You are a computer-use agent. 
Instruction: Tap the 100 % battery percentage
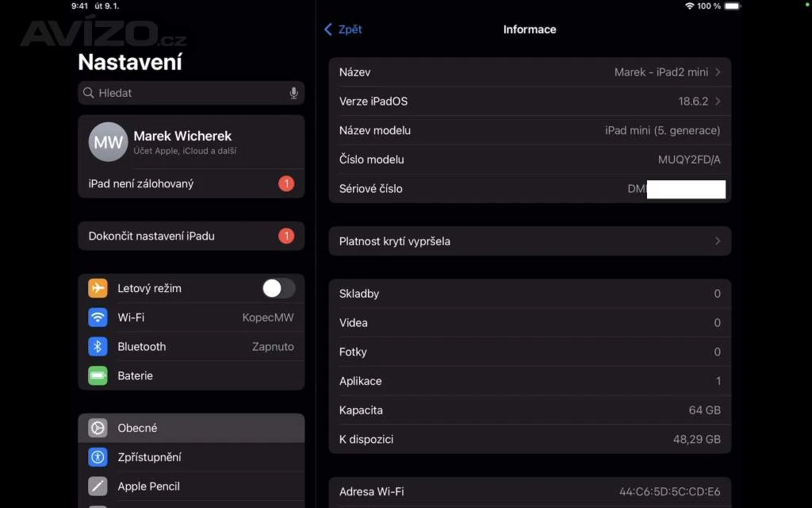pyautogui.click(x=709, y=6)
